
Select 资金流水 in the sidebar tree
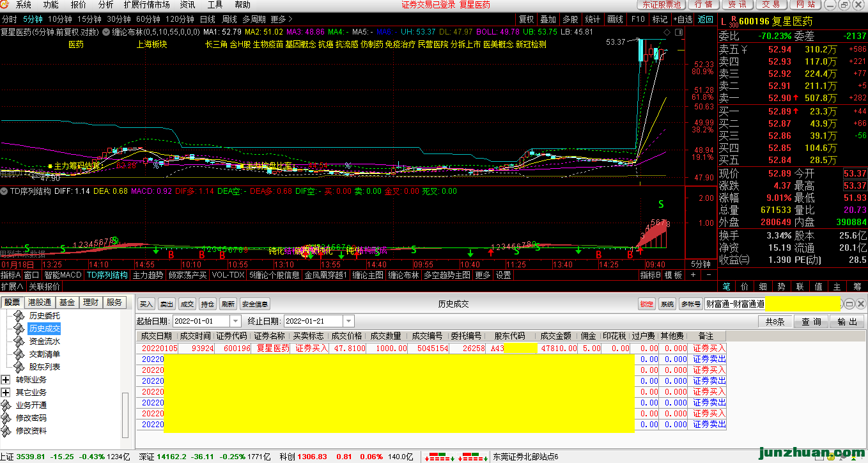44,341
